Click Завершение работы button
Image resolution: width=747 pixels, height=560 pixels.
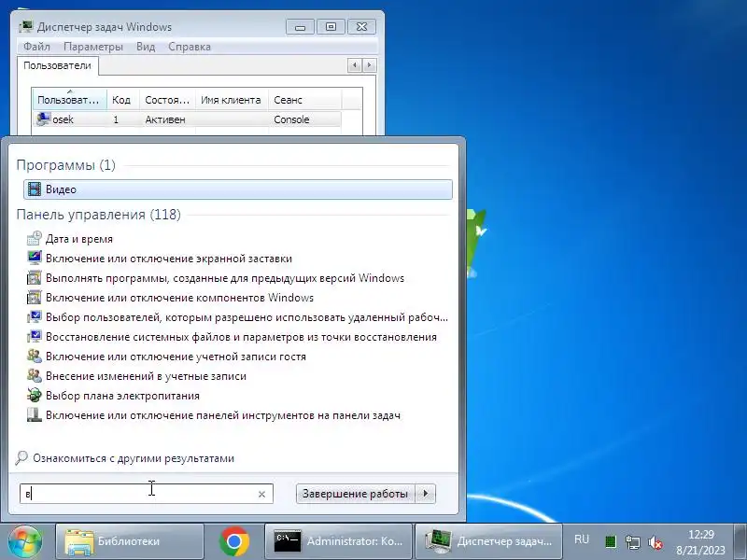pyautogui.click(x=356, y=494)
